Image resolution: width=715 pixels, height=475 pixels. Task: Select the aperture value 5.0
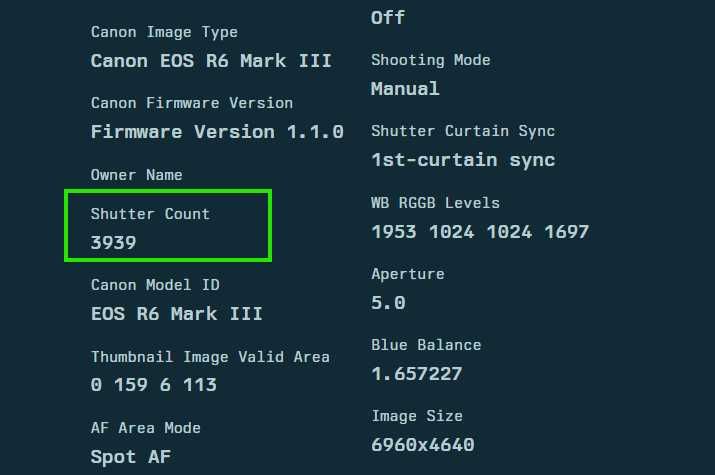[389, 303]
